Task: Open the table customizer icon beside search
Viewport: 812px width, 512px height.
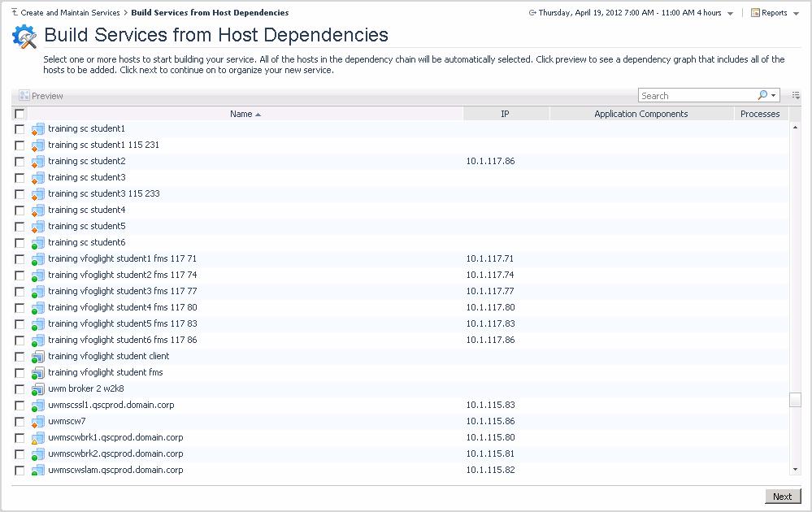Action: click(x=796, y=96)
